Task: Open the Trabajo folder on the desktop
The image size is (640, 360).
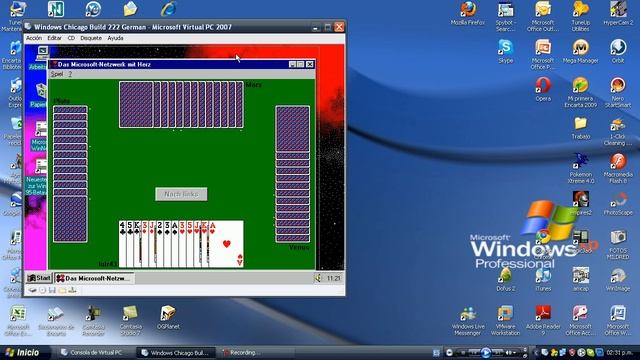Action: [x=580, y=127]
